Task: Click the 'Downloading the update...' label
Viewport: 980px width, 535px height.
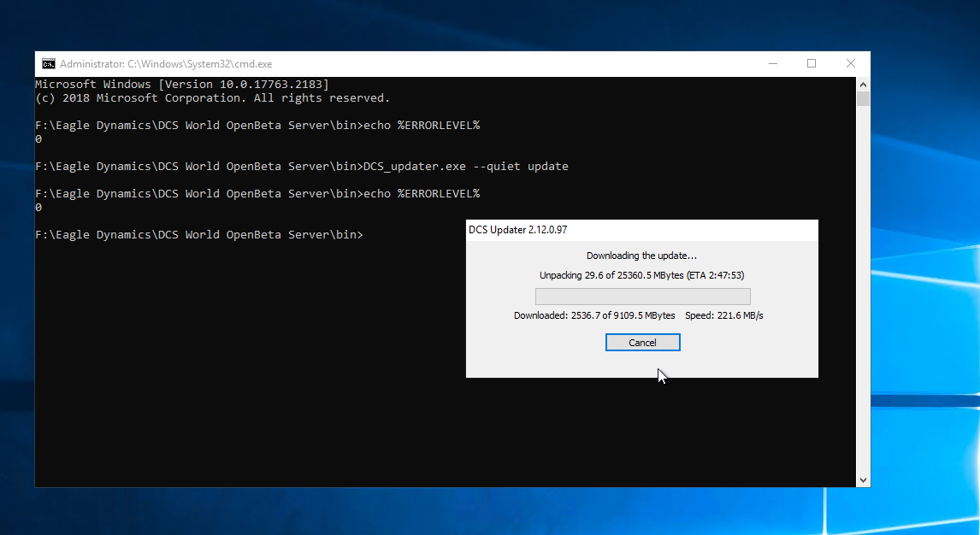Action: point(641,256)
